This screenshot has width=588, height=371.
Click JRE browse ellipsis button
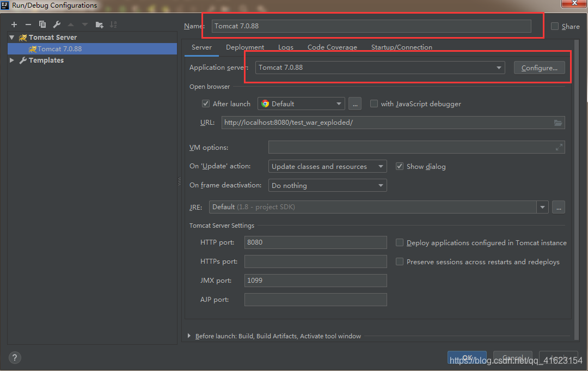pos(559,207)
